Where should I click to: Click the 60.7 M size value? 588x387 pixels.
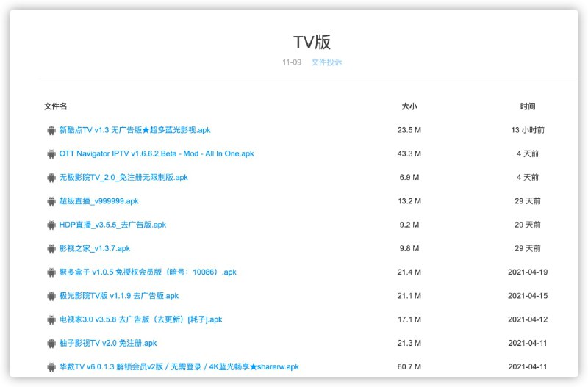(409, 366)
